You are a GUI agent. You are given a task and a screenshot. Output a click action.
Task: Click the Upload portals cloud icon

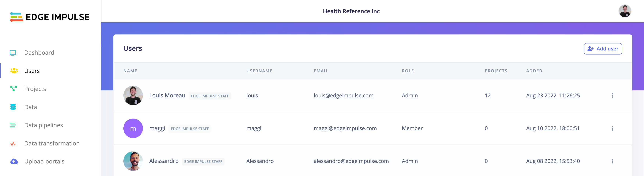click(14, 161)
